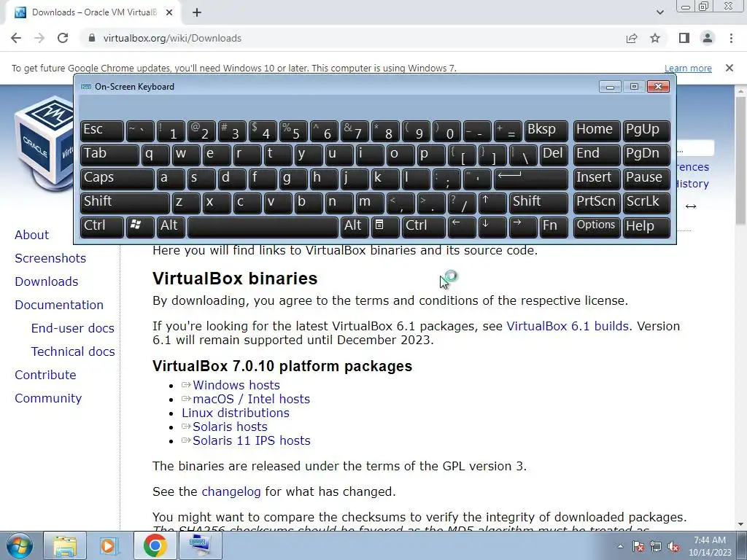Screen dimensions: 747x560
Task: Open Documentation in the sidebar menu
Action: click(59, 305)
